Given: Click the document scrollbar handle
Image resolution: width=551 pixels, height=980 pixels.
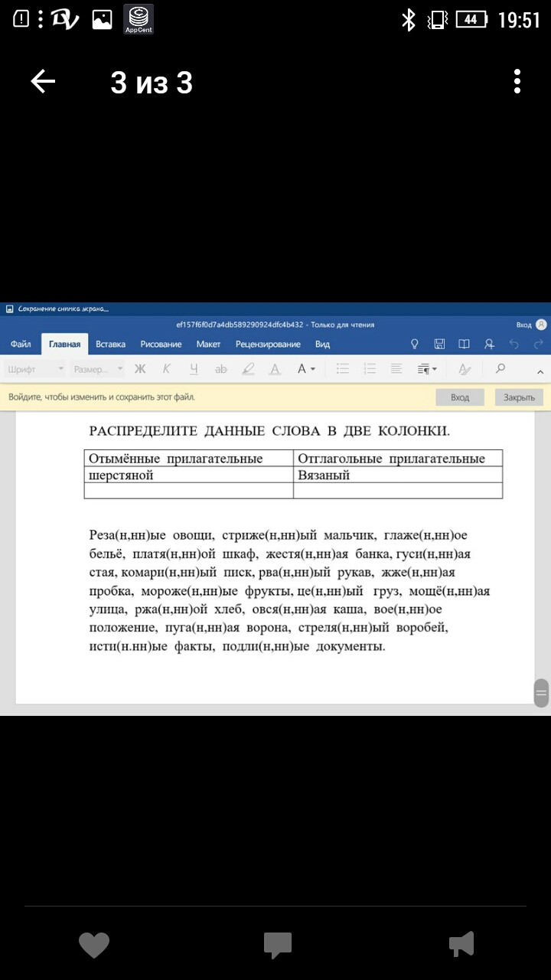Looking at the screenshot, I should click(541, 693).
